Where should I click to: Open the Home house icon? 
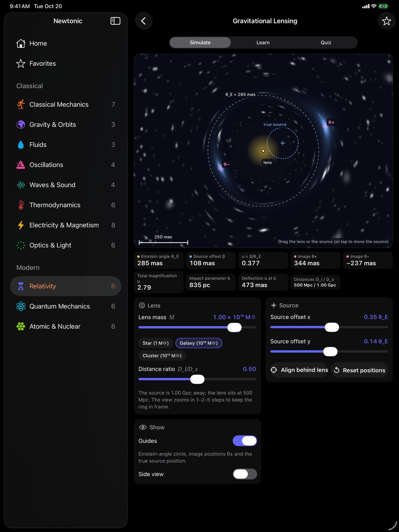pos(21,44)
